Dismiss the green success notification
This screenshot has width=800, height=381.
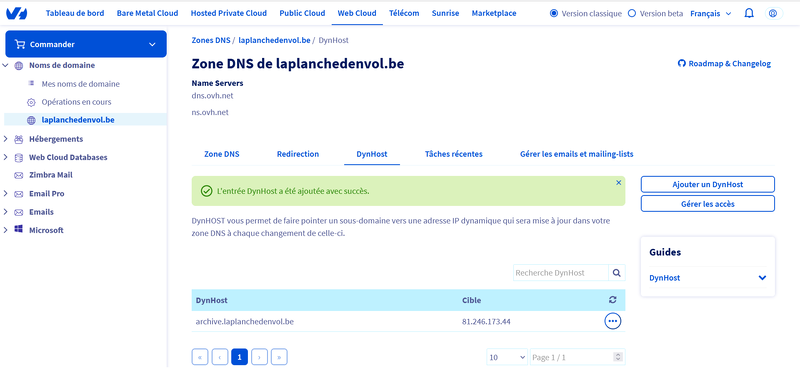pos(618,182)
